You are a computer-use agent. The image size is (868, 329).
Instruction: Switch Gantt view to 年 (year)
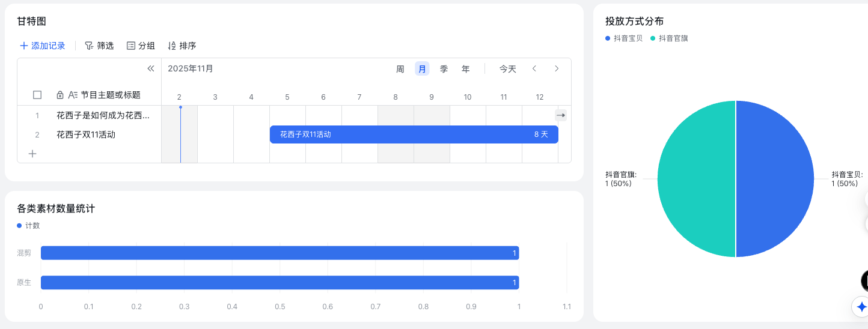pos(465,69)
